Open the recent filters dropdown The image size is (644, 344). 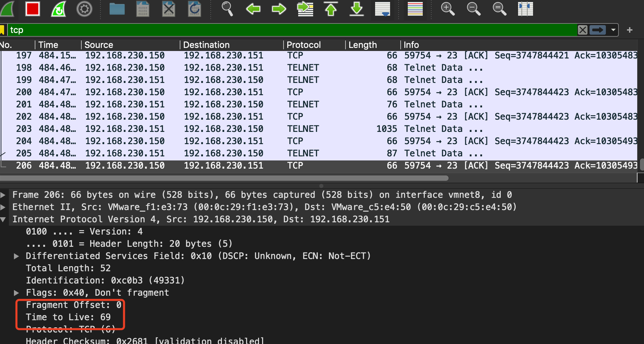click(x=613, y=30)
